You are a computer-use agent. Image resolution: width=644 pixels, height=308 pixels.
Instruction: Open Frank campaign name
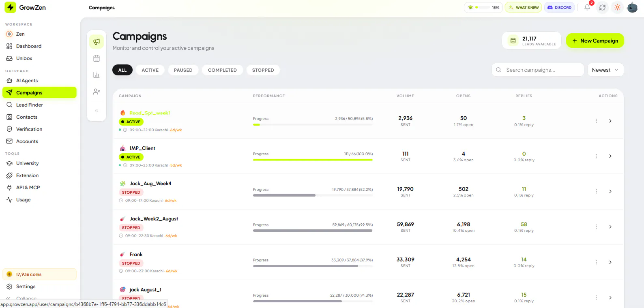point(136,255)
